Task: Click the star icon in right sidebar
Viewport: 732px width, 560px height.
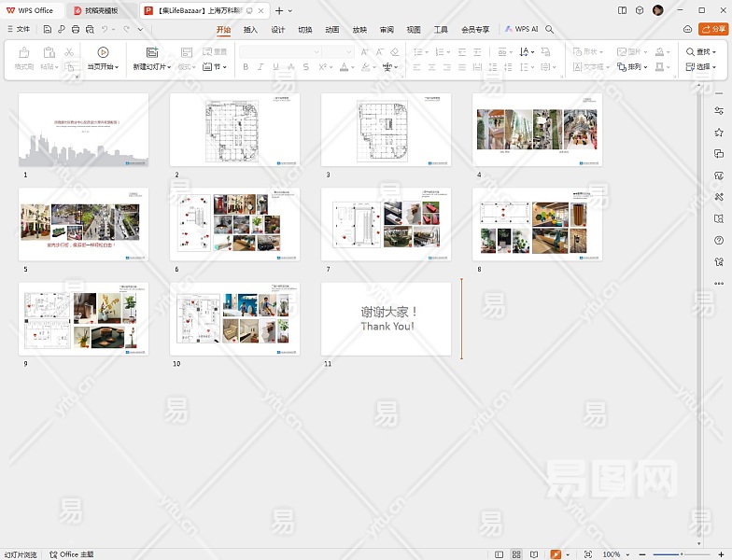Action: 718,133
